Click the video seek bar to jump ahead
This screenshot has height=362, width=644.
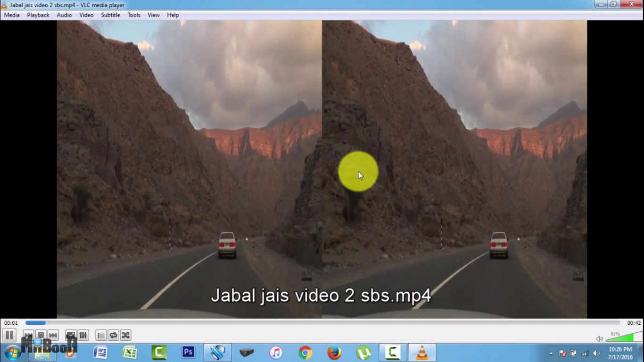283,323
